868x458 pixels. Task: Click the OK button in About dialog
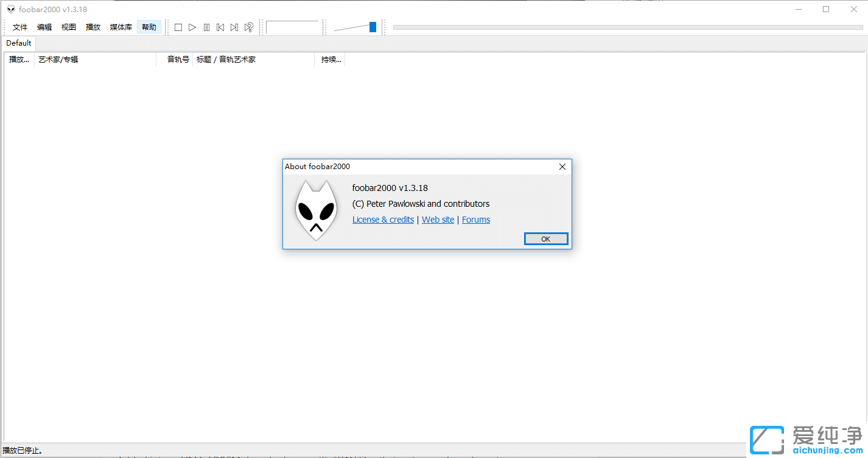(x=546, y=239)
